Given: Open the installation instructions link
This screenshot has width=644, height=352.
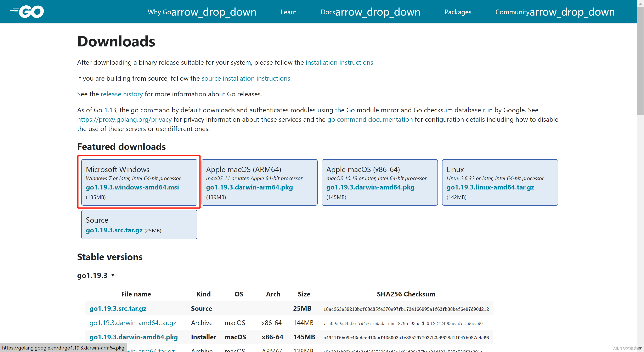Looking at the screenshot, I should click(x=339, y=62).
